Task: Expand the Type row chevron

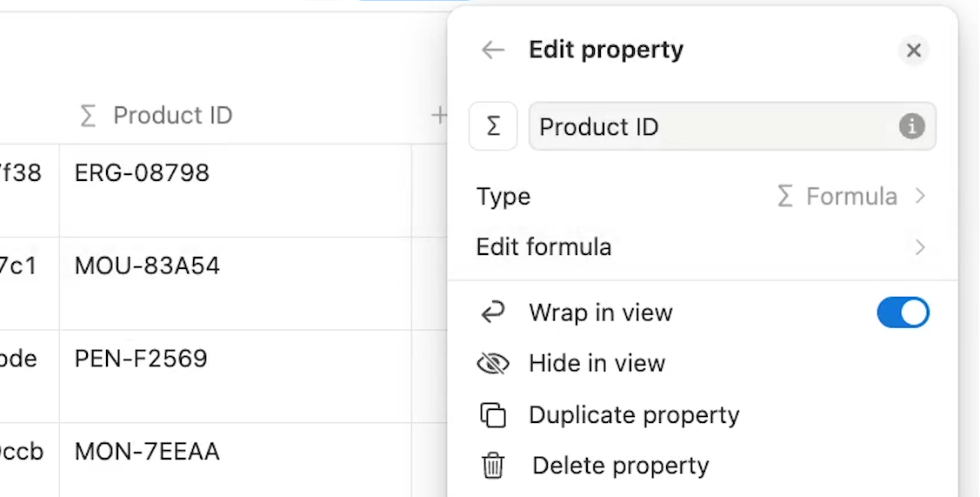Action: click(919, 197)
